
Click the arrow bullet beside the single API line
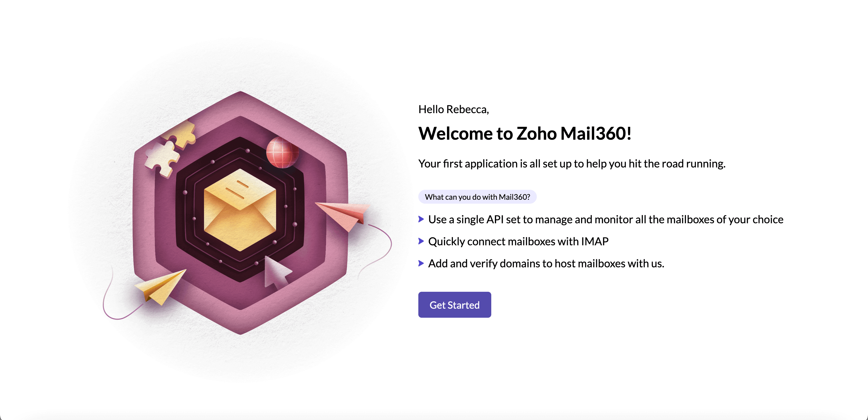click(421, 219)
